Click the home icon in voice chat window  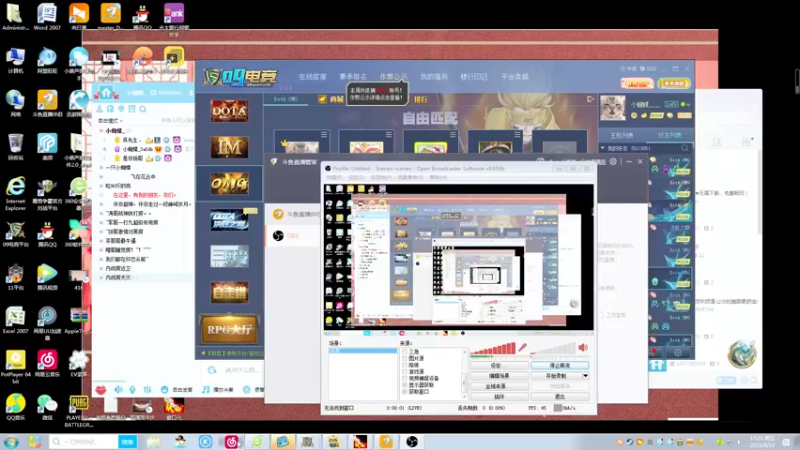106,92
